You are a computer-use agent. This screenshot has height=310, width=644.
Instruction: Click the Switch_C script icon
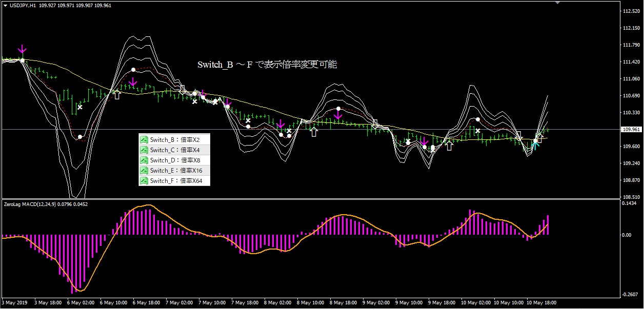[145, 150]
